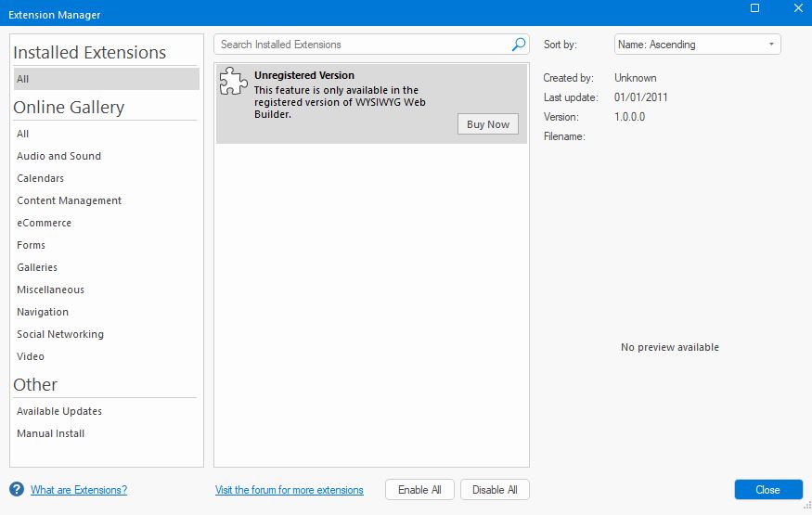This screenshot has height=515, width=812.
Task: Click the puzzle piece extension icon
Action: pos(233,82)
